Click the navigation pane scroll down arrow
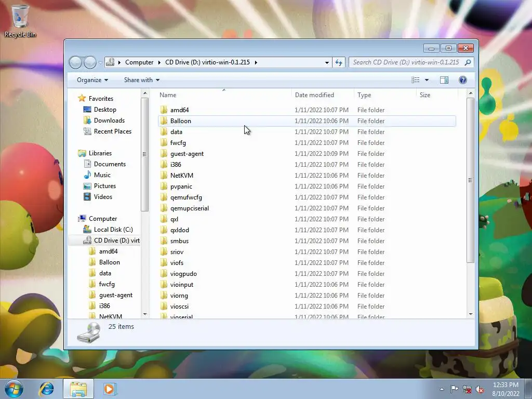Screen dimensions: 532x399 click(145, 314)
